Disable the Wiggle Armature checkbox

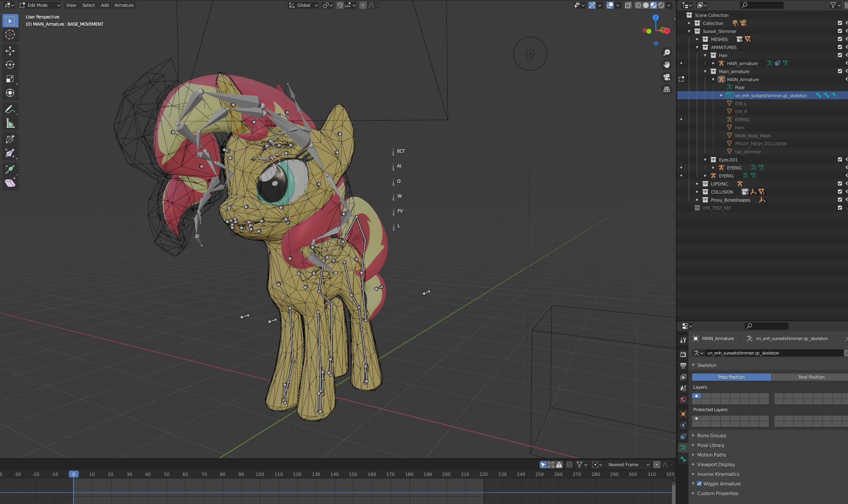coord(699,484)
